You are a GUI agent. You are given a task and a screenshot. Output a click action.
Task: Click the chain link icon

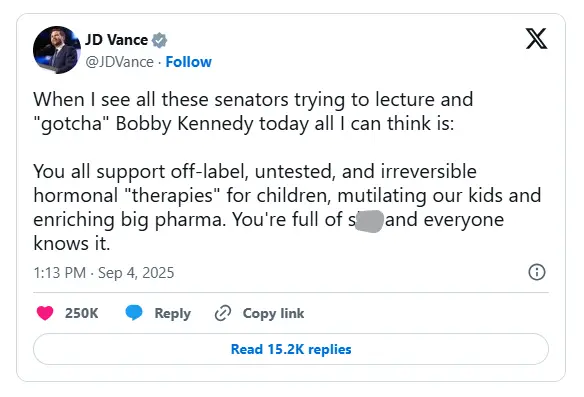223,313
